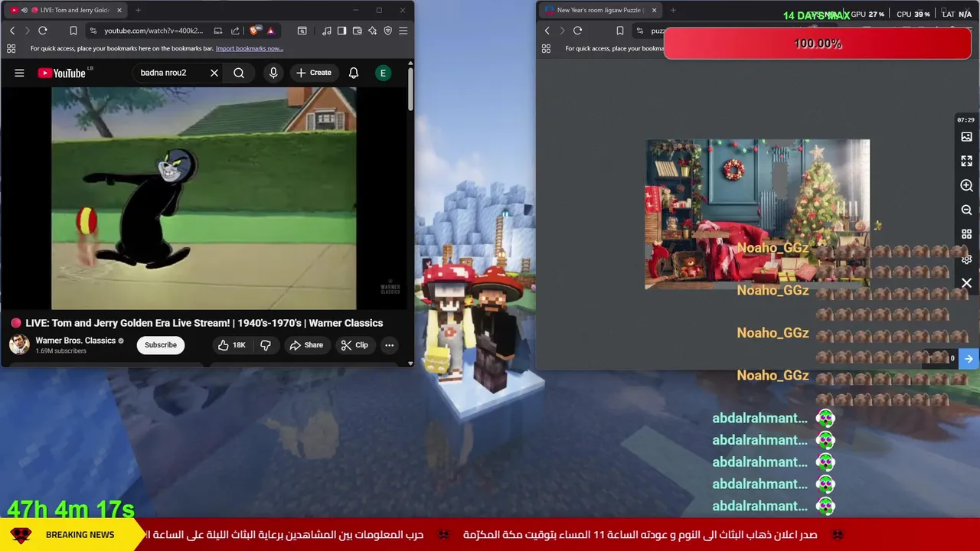
Task: Toggle puzzle fullscreen mode
Action: click(966, 161)
